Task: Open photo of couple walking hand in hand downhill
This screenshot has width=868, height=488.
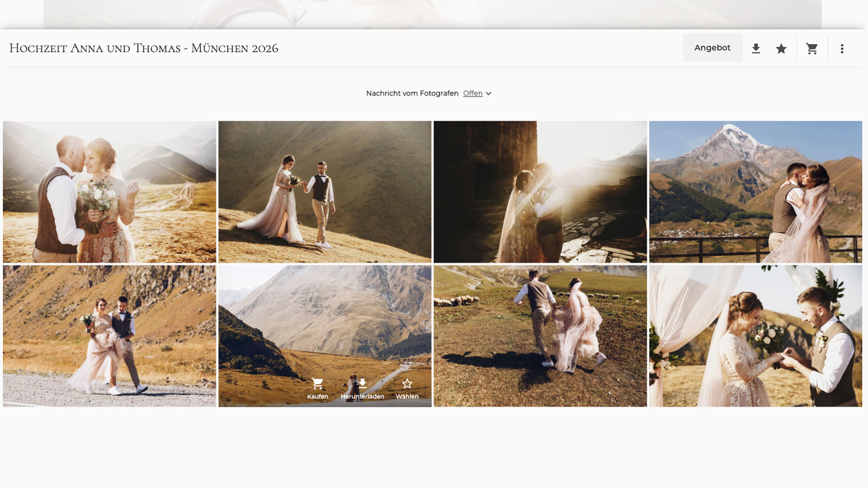Action: coord(325,192)
